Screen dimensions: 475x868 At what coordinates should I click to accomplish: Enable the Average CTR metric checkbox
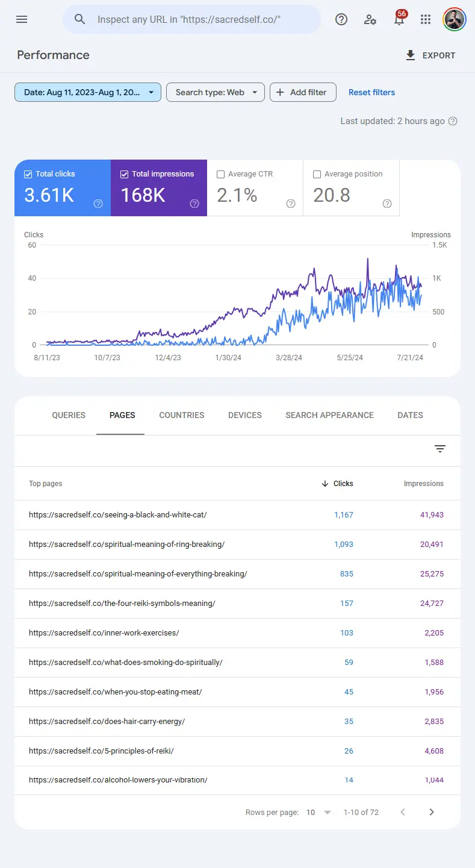[220, 174]
